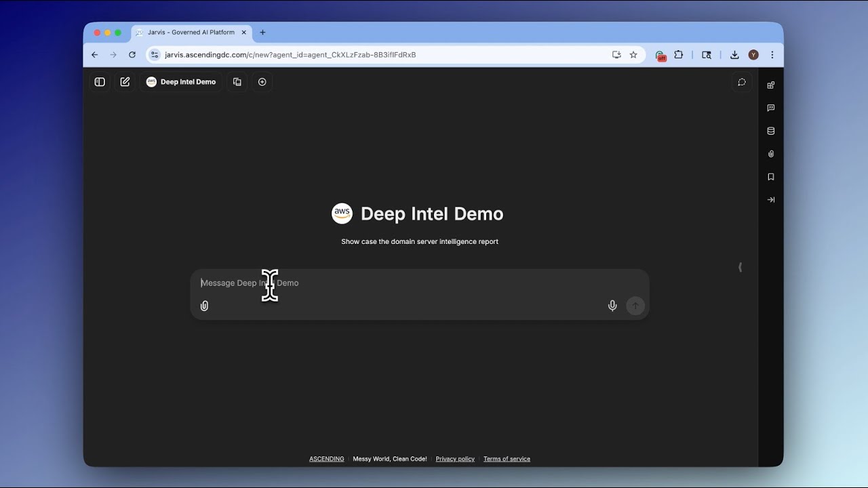
Task: Go forward in browser history
Action: pos(113,55)
